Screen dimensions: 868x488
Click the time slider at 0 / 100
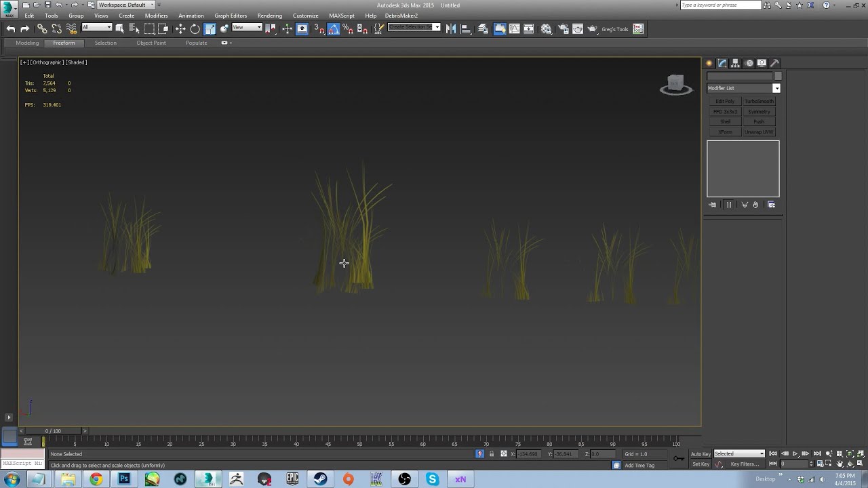pos(53,431)
